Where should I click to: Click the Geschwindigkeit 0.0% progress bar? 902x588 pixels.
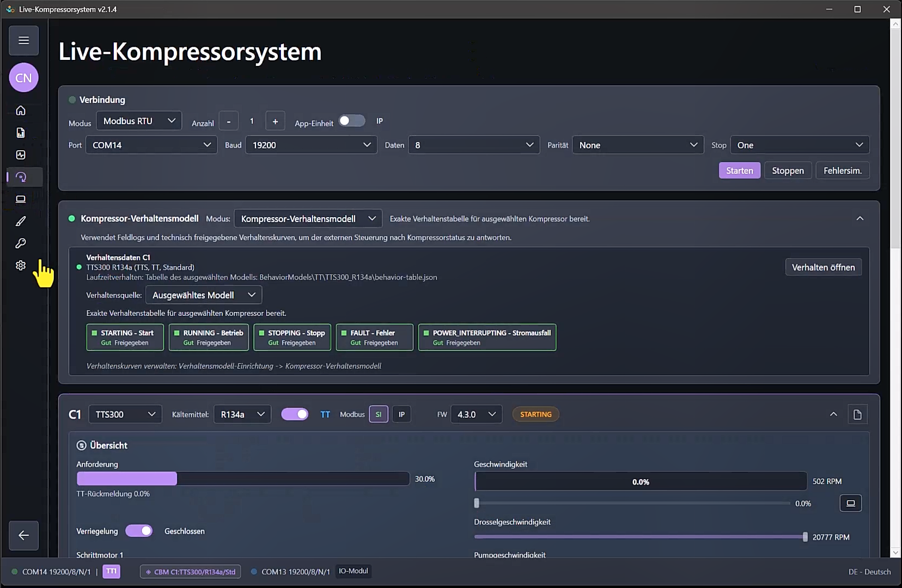point(641,481)
